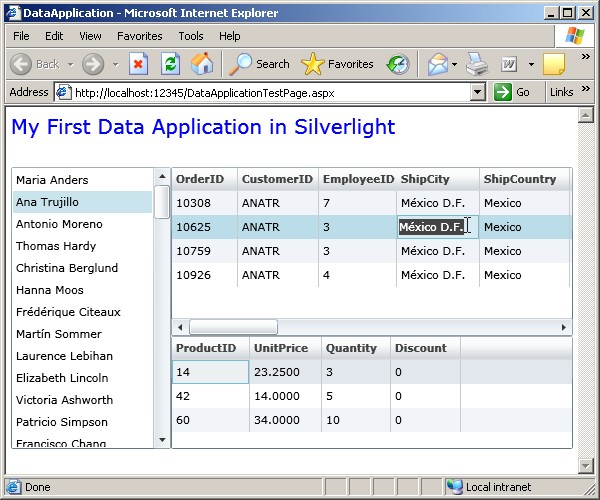Open the File menu
Viewport: 600px width, 500px height.
pyautogui.click(x=21, y=36)
